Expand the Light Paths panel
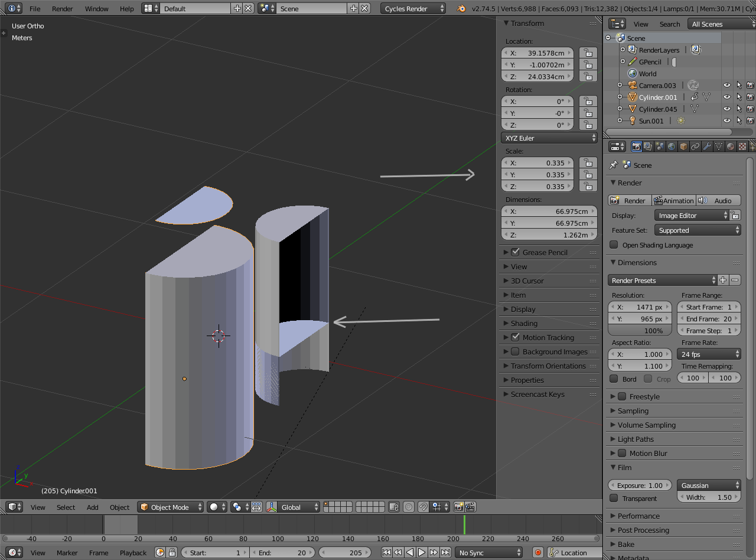756x560 pixels. (x=636, y=439)
